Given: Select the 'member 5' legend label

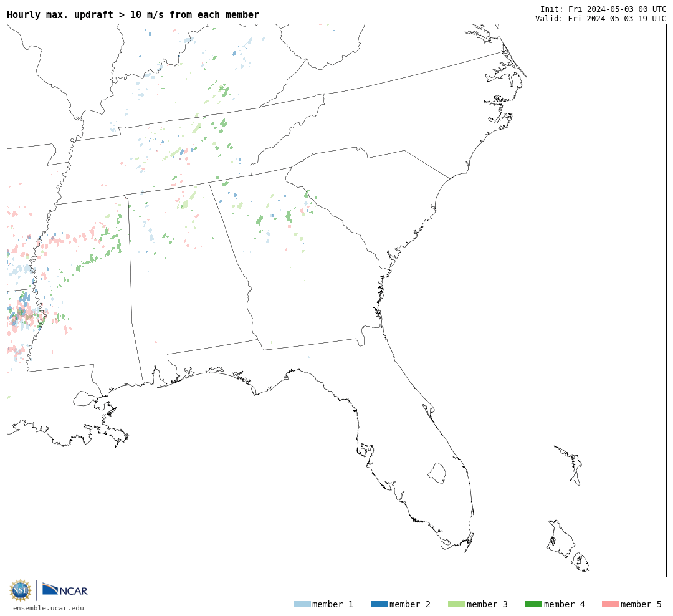Looking at the screenshot, I should pos(641,604).
